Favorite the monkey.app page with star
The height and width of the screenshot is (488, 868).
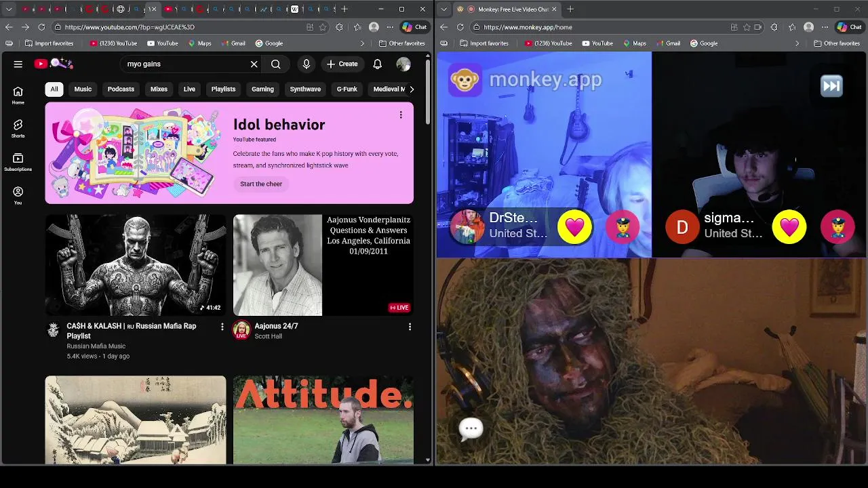747,27
